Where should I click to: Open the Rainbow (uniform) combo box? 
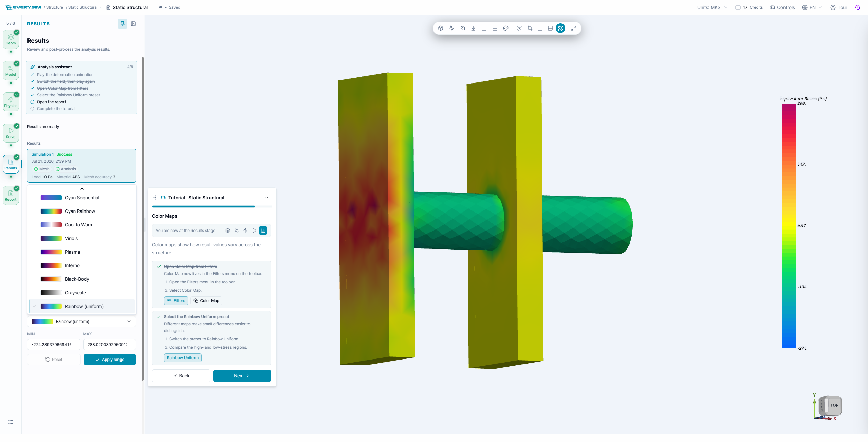(81, 321)
